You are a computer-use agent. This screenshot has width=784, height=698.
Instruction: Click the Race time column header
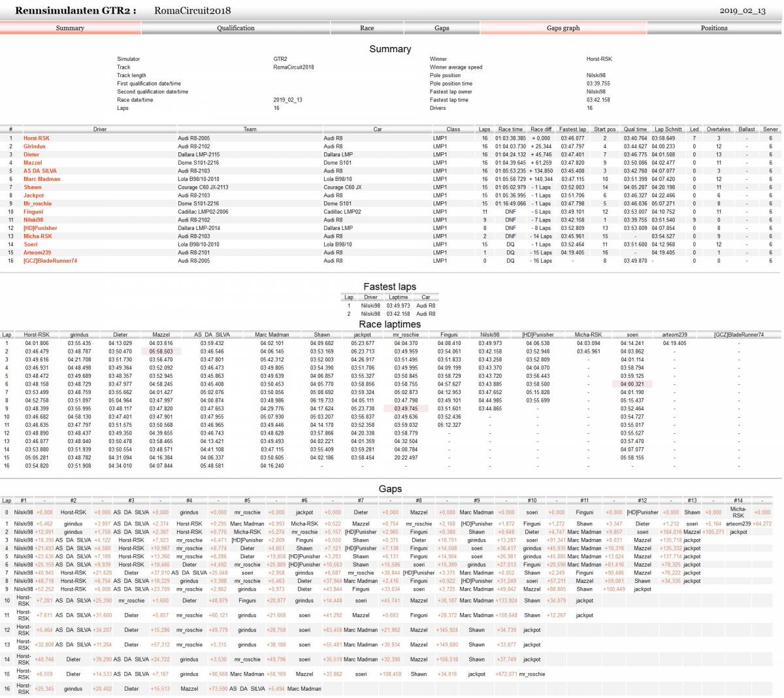coord(510,129)
